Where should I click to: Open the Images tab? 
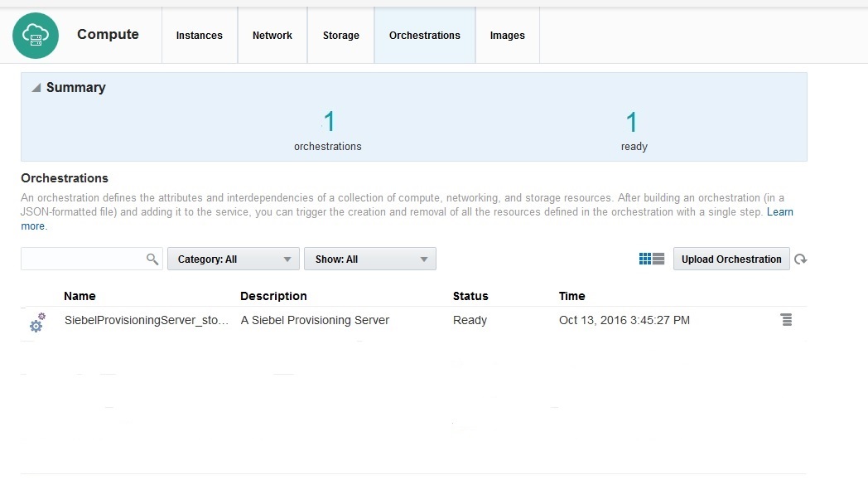(x=508, y=35)
